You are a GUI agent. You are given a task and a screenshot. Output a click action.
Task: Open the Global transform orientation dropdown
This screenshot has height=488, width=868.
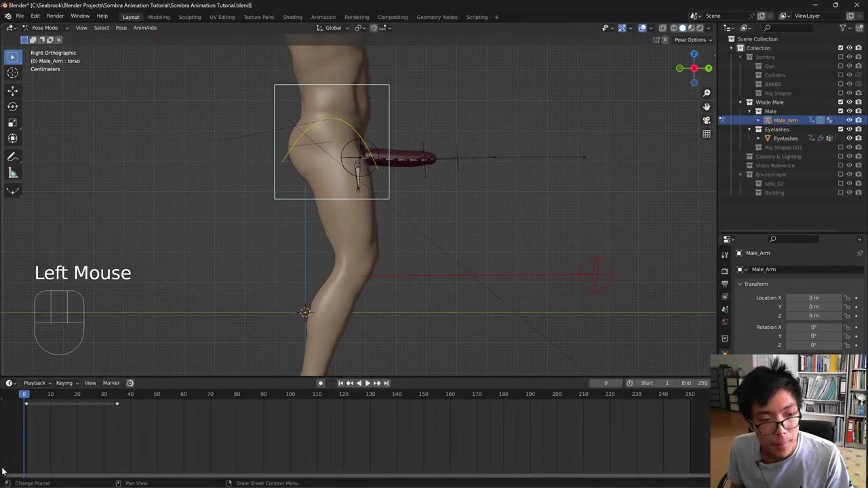click(x=334, y=28)
